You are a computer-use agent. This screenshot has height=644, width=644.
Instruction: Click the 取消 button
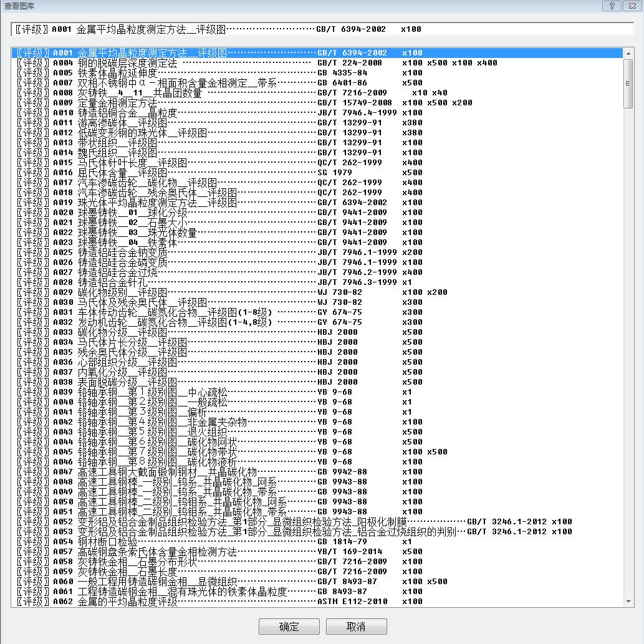[356, 626]
